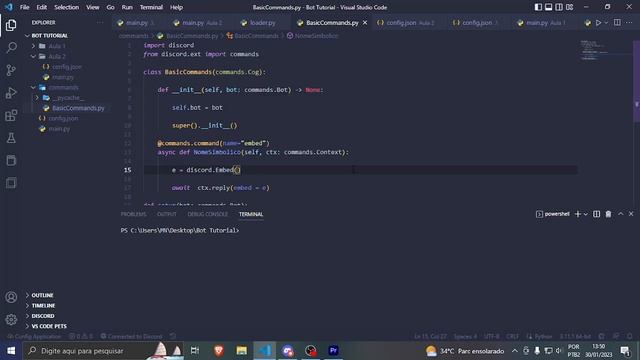Create a new terminal with the plus icon
The image size is (640, 360).
click(578, 214)
